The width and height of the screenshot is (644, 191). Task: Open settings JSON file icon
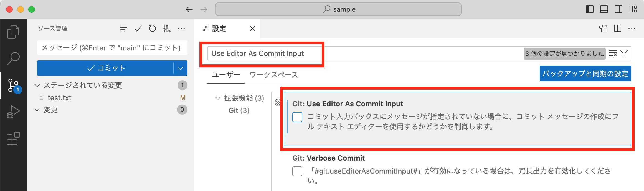coord(603,29)
